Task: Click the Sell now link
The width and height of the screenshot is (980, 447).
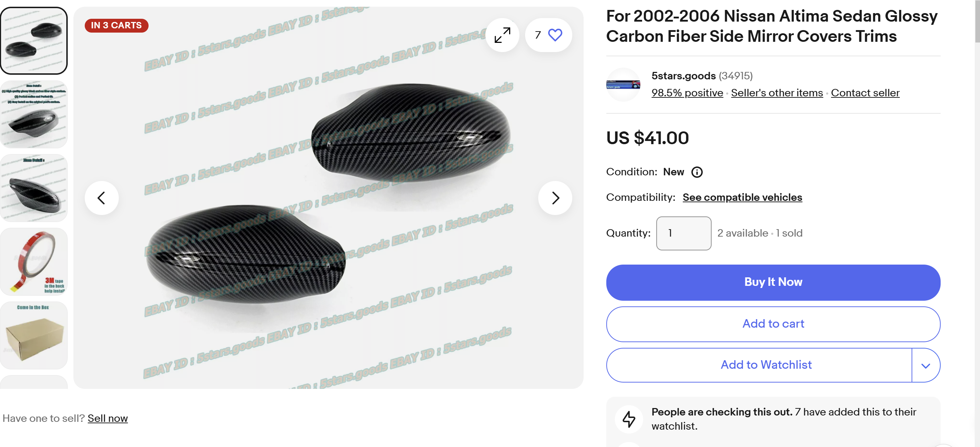Action: tap(108, 418)
